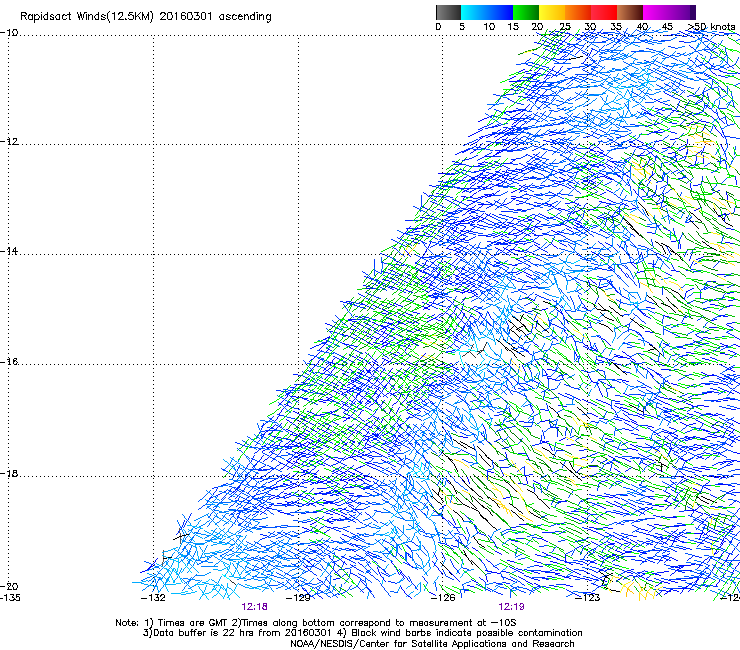
Task: Click the '-132' longitude label on bottom axis
Action: pos(153,598)
